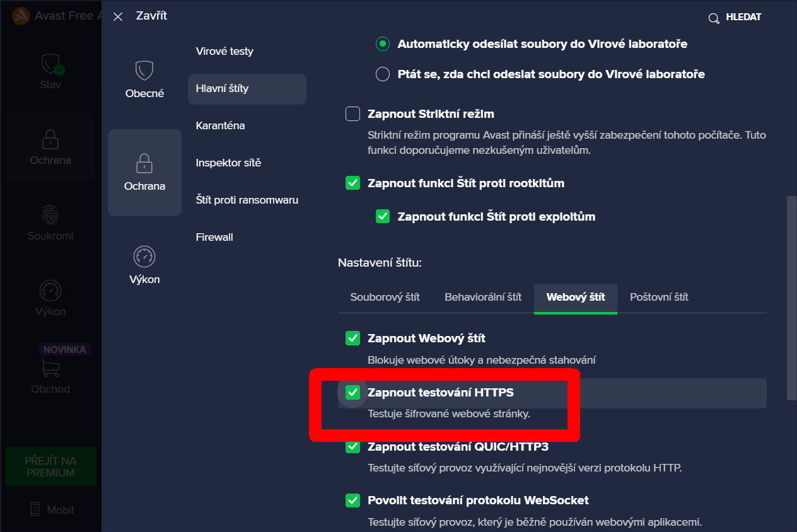Disable Zapnout testování QUIC/HTTP3 checkbox
The width and height of the screenshot is (797, 532).
pyautogui.click(x=352, y=447)
